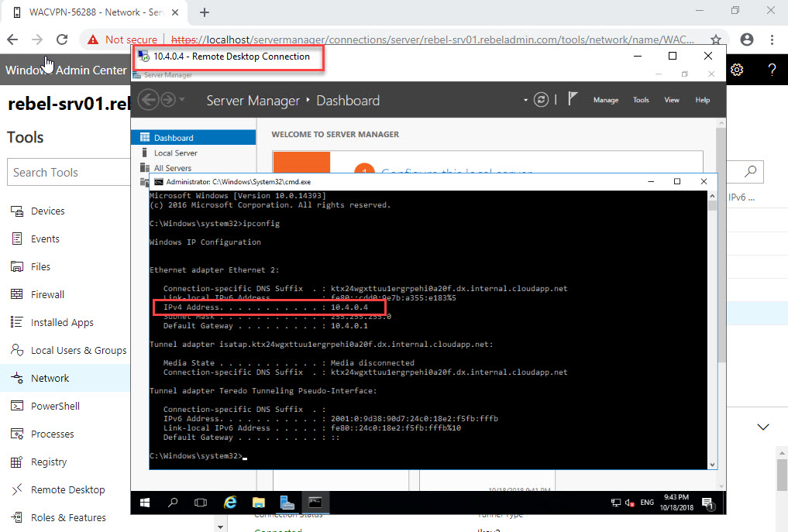Select Dashboard in Server Manager sidebar
The height and width of the screenshot is (532, 788).
tap(194, 138)
